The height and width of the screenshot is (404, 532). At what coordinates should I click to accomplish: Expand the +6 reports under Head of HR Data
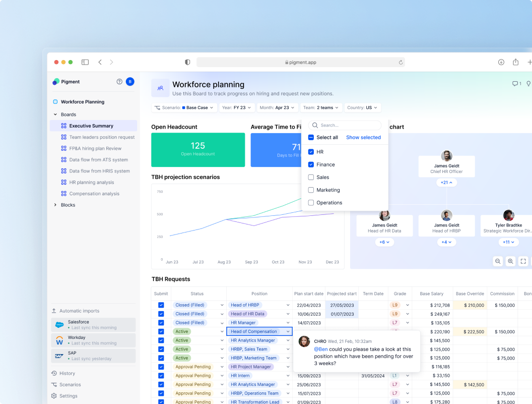coord(384,242)
